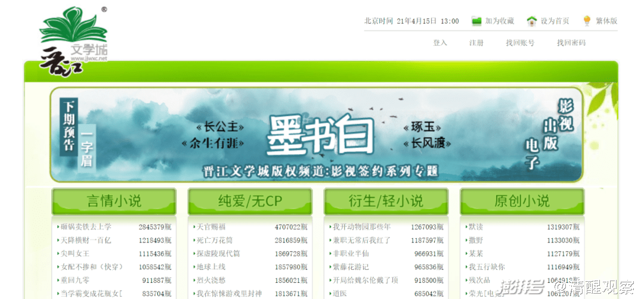Open novel 砸锅卖铁去上学
The width and height of the screenshot is (644, 299).
point(86,227)
